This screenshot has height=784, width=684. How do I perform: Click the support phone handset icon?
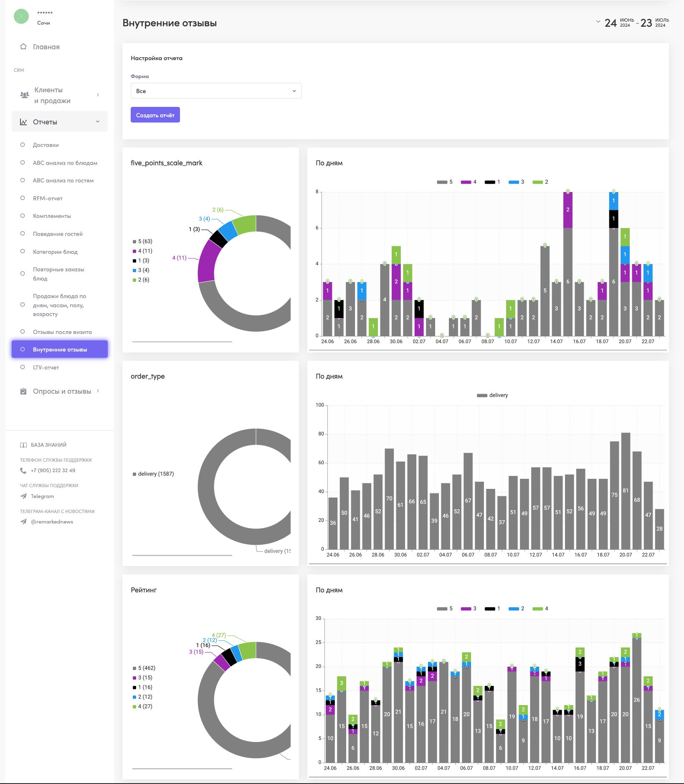coord(23,470)
